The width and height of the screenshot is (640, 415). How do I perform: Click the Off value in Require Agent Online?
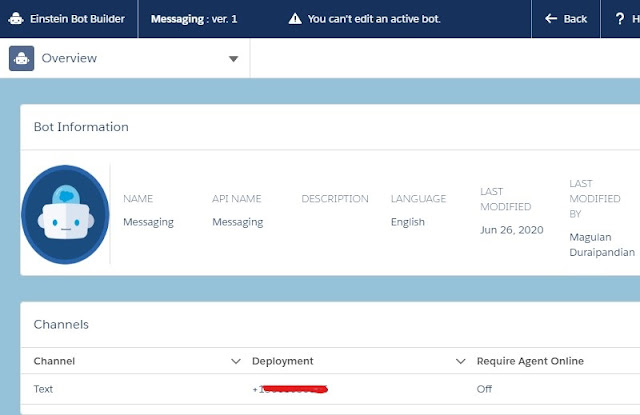point(484,389)
